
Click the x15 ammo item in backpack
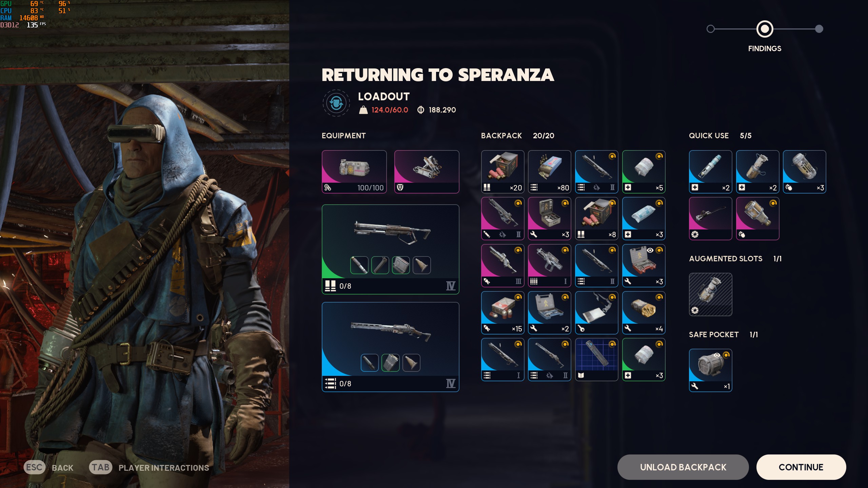502,313
